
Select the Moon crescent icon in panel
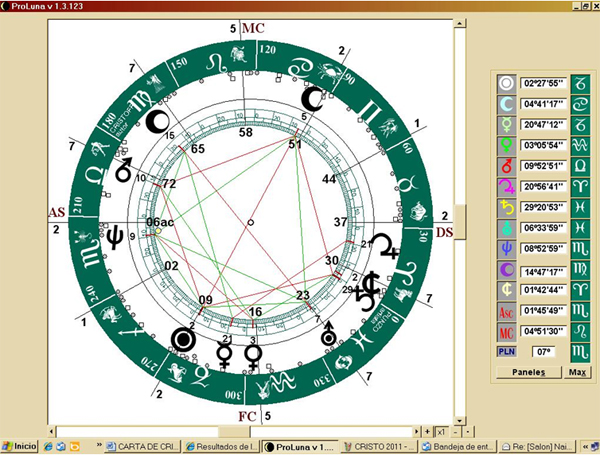click(x=507, y=103)
